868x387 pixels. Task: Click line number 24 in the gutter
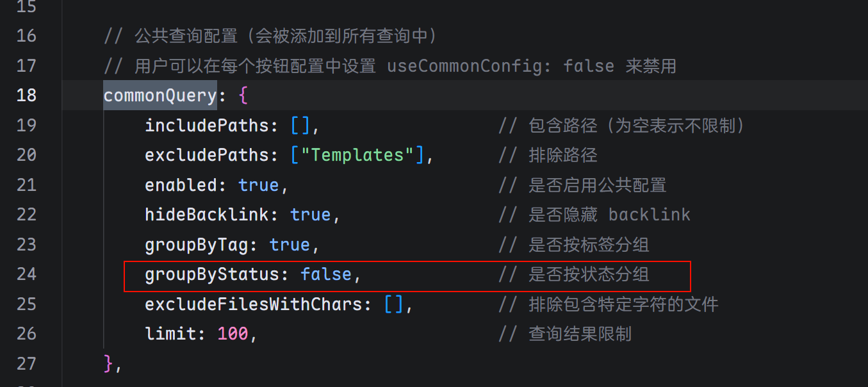(26, 274)
